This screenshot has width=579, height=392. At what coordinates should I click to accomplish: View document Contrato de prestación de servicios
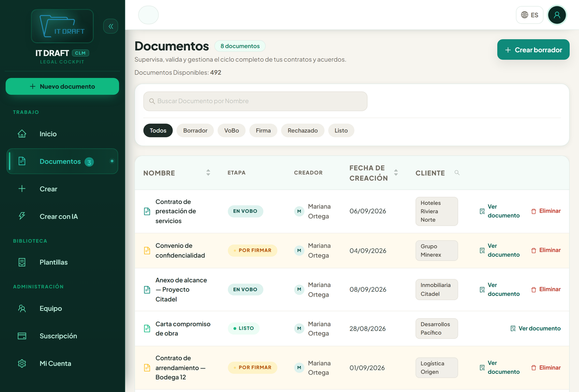pyautogui.click(x=499, y=211)
